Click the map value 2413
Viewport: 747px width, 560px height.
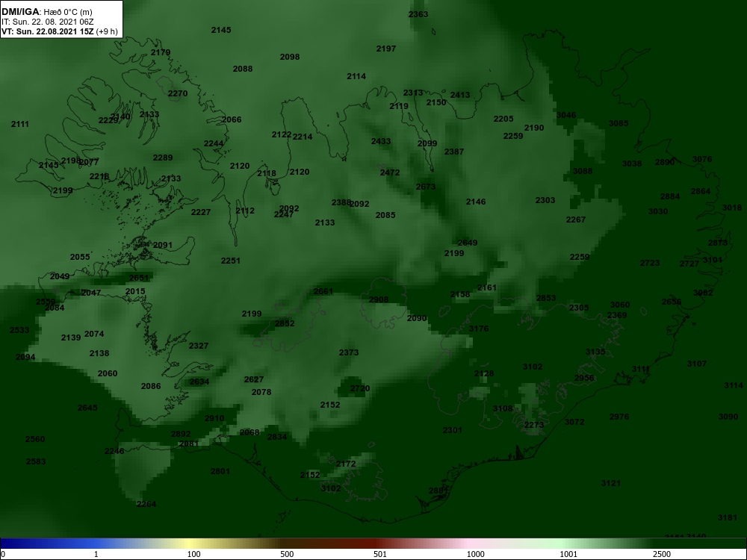tap(460, 95)
